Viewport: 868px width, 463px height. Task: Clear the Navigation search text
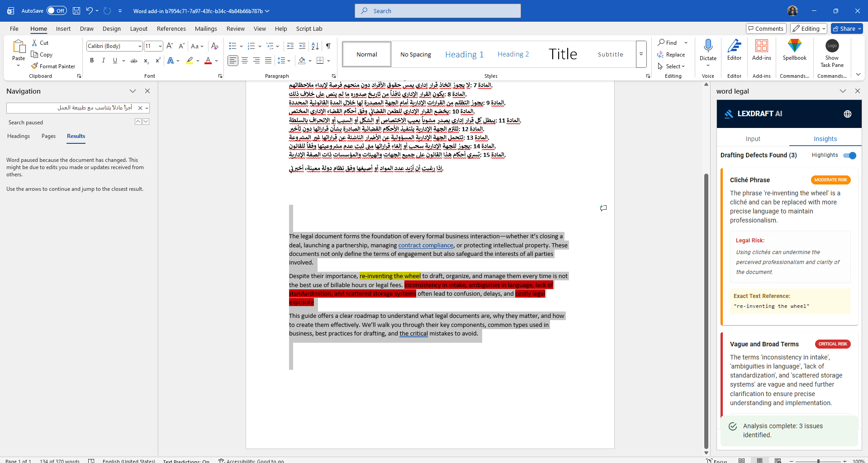(140, 108)
